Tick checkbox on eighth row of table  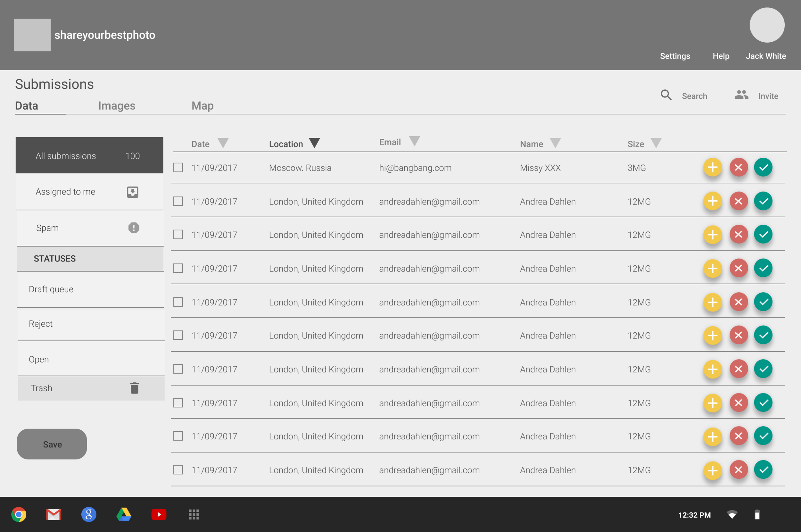coord(178,403)
